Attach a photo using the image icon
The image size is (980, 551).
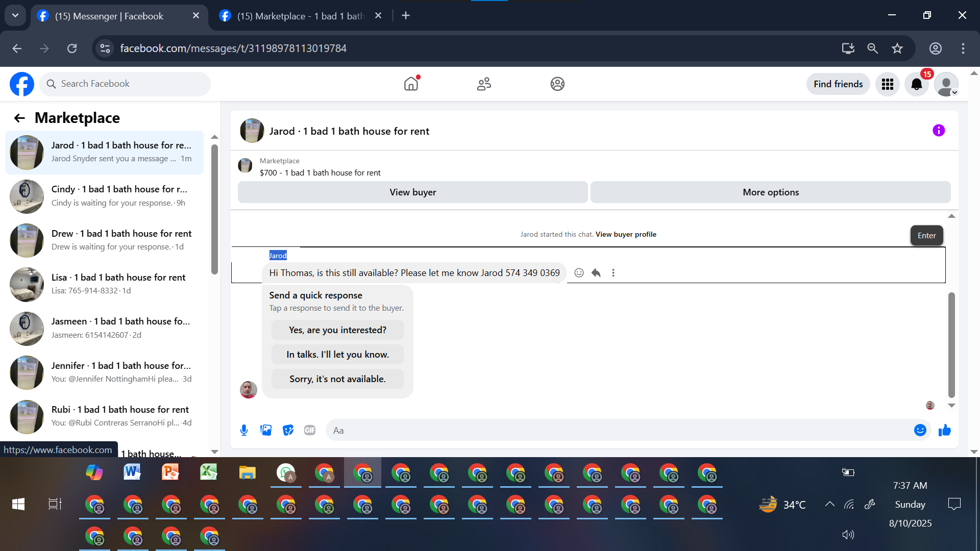tap(266, 430)
